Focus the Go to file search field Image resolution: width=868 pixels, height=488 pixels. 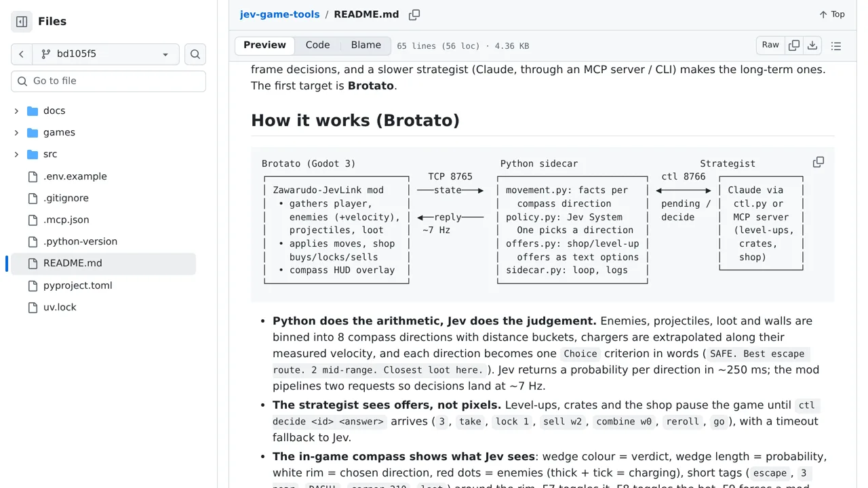click(x=108, y=81)
